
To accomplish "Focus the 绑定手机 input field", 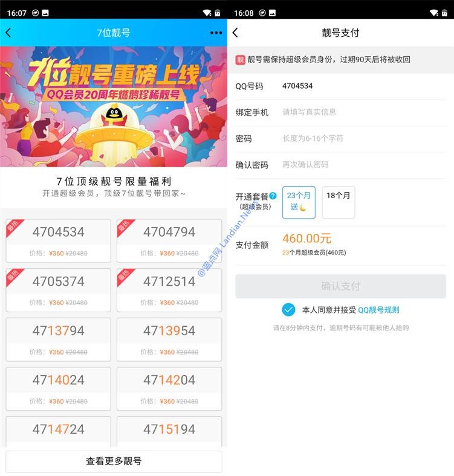I will (341, 112).
